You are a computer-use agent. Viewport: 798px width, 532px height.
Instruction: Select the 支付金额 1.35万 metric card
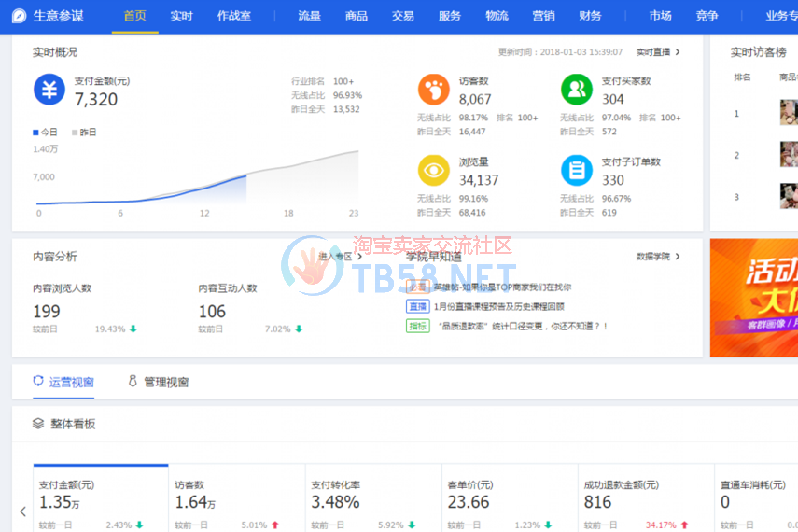click(101, 499)
